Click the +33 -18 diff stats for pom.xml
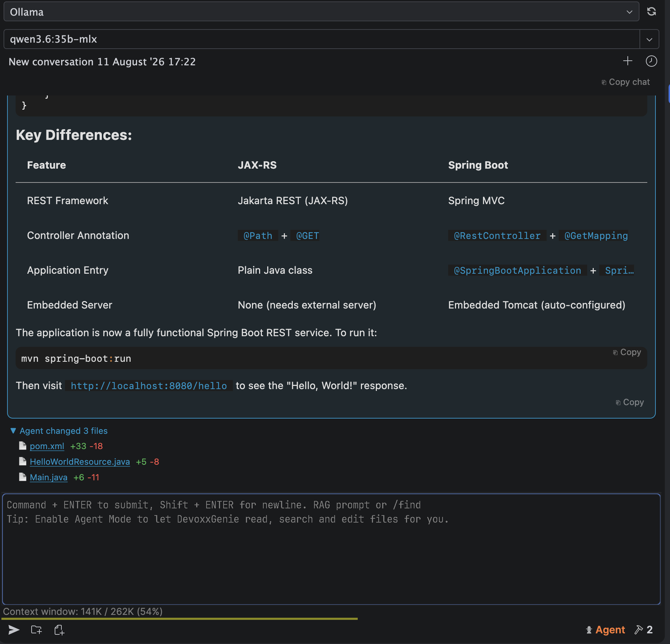The height and width of the screenshot is (644, 670). (86, 446)
